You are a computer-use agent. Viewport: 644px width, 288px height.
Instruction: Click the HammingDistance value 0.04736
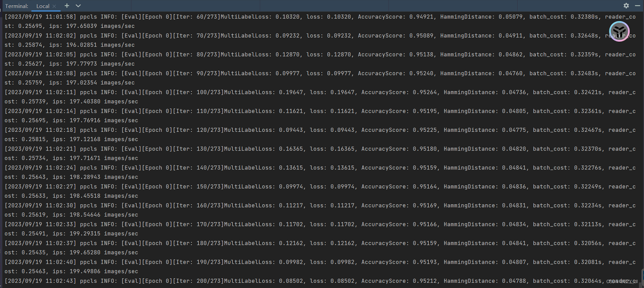pos(514,92)
